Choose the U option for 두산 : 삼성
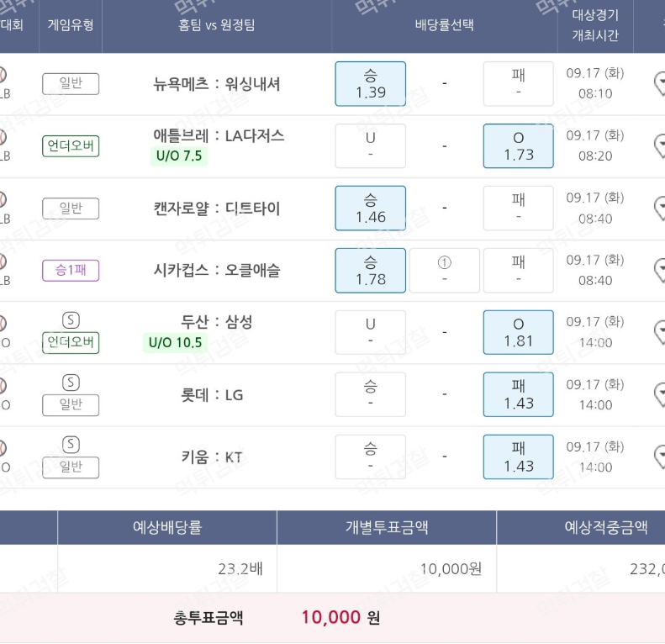Screen dimensions: 665x644 pos(370,332)
